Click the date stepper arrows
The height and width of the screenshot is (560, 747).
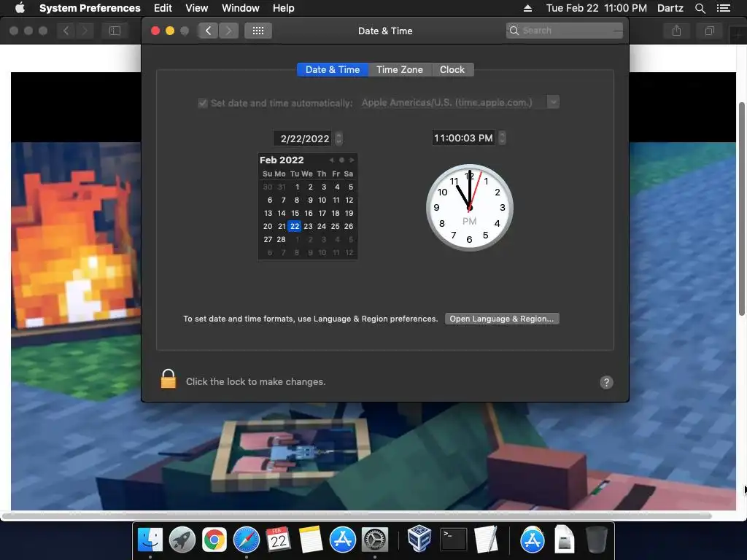pyautogui.click(x=338, y=139)
